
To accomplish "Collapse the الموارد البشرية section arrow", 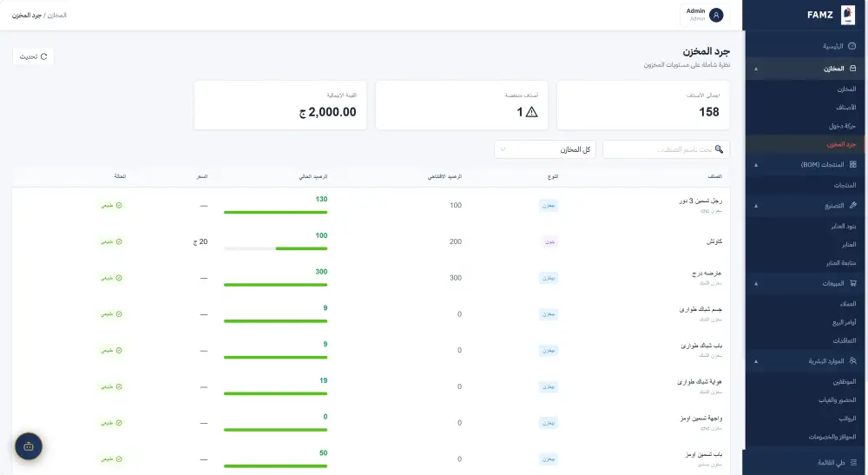I will click(x=756, y=361).
